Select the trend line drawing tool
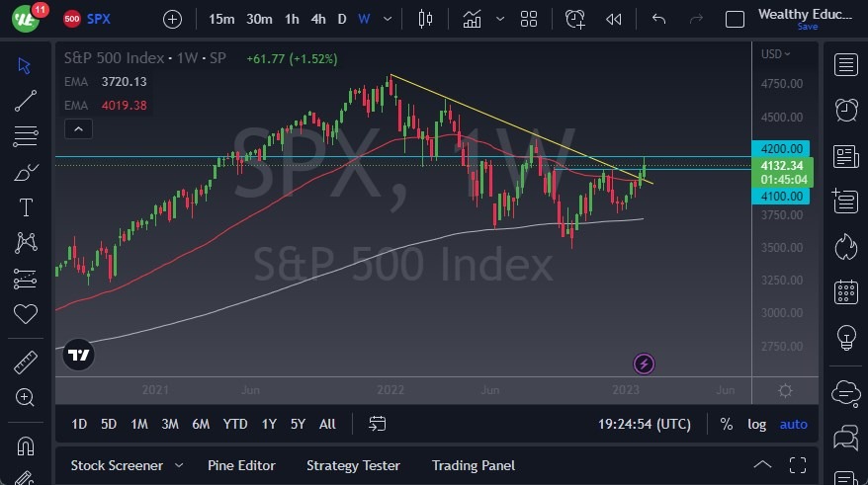The height and width of the screenshot is (485, 868). pyautogui.click(x=26, y=100)
